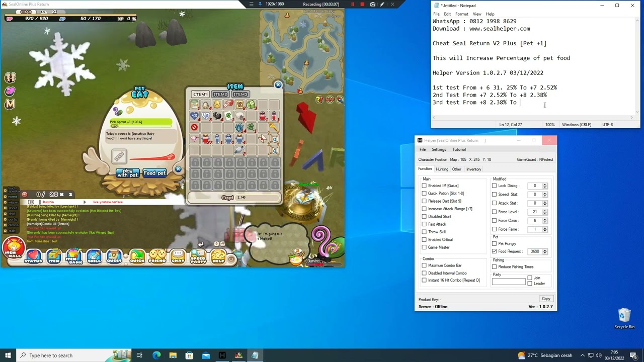Increase the Food Request spinner value
The height and width of the screenshot is (362, 644).
pos(545,250)
